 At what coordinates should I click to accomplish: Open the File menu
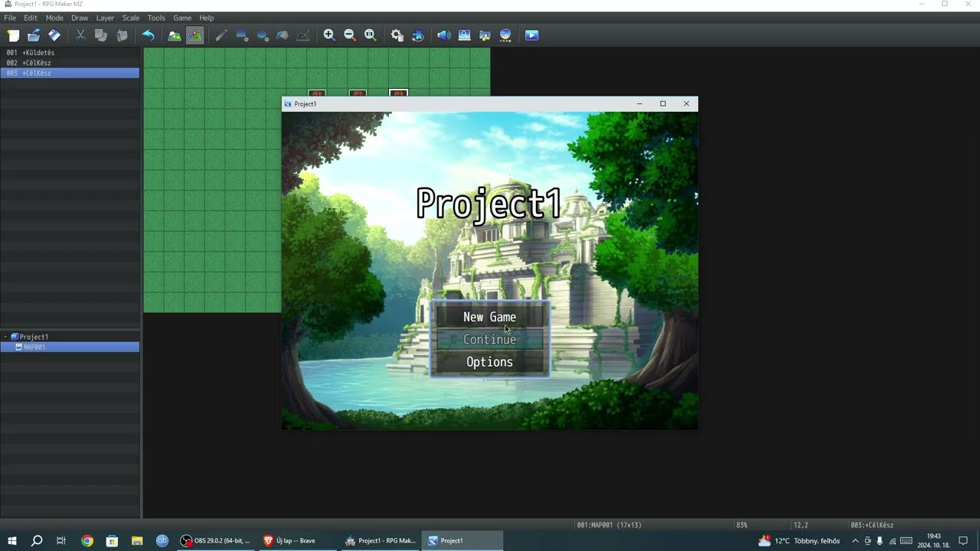click(10, 18)
